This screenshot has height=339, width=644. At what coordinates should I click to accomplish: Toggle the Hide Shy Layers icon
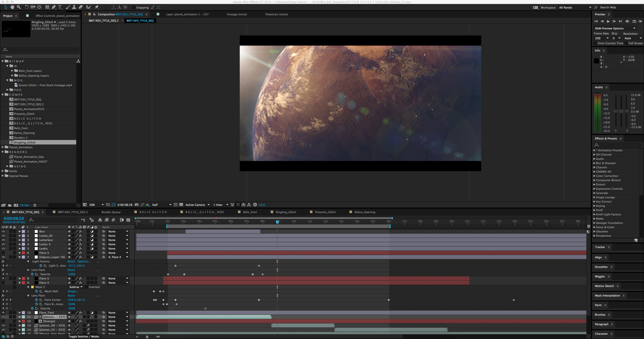[100, 220]
